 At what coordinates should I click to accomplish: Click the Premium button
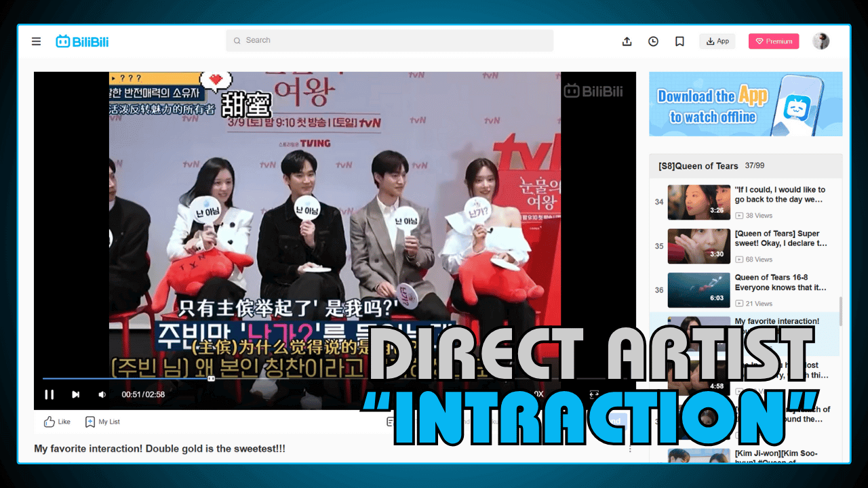click(774, 41)
